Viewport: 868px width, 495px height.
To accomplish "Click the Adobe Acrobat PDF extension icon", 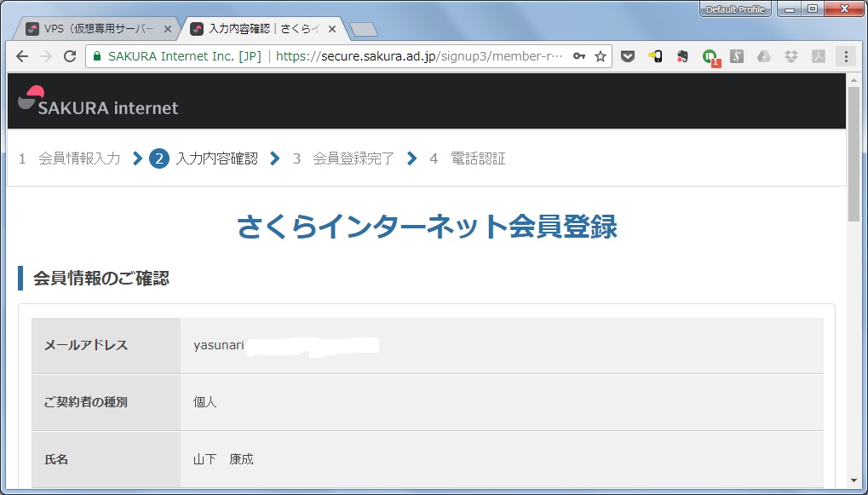I will click(x=819, y=56).
